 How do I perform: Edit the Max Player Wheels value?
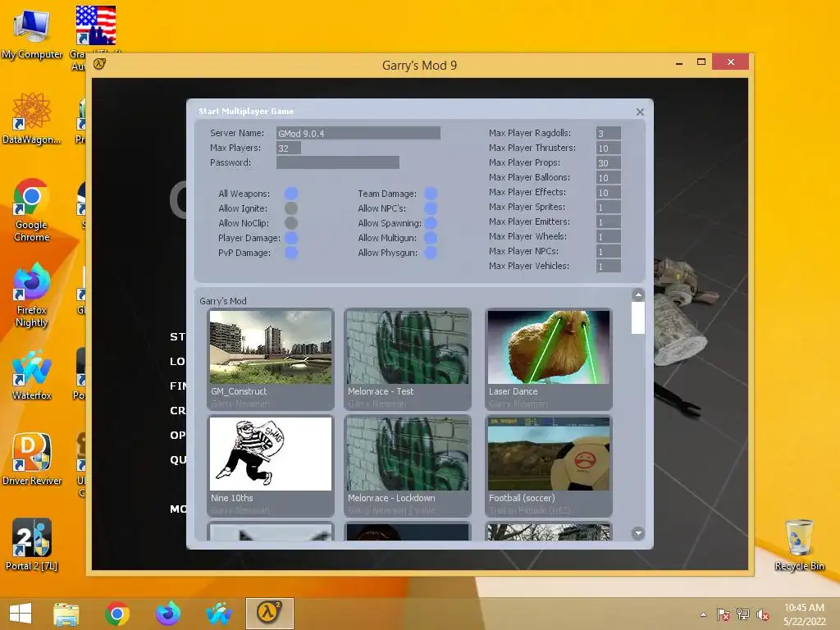(609, 236)
